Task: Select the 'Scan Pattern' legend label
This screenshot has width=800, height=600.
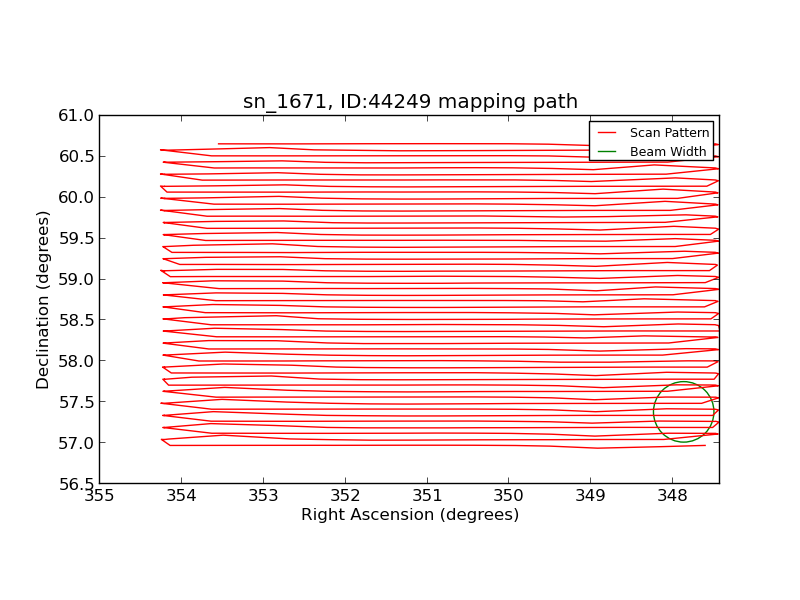Action: tap(669, 133)
